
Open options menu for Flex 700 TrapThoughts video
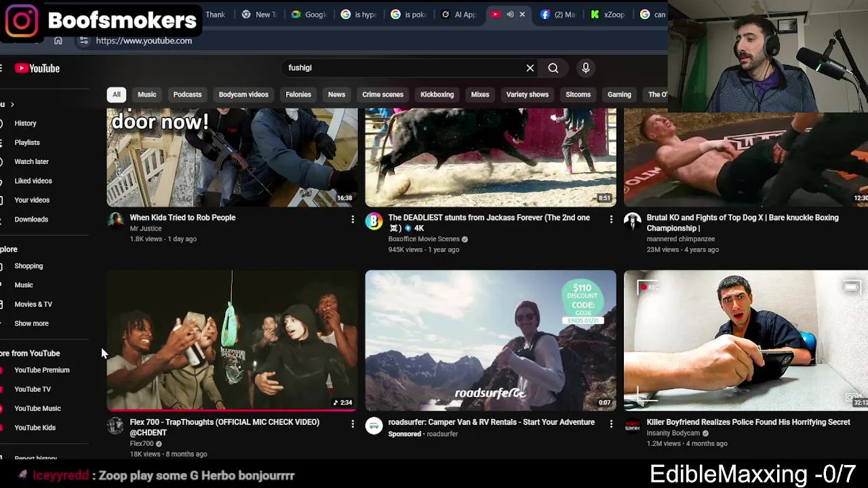(353, 424)
